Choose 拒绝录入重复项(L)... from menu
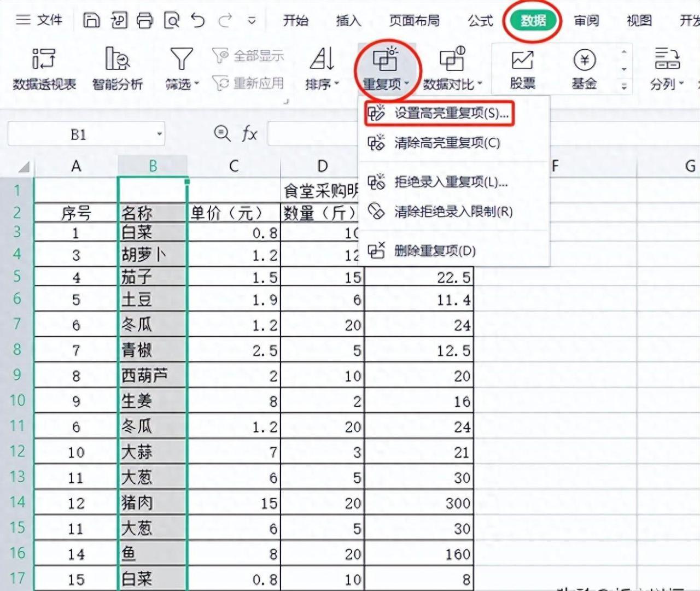700x591 pixels. pyautogui.click(x=453, y=182)
